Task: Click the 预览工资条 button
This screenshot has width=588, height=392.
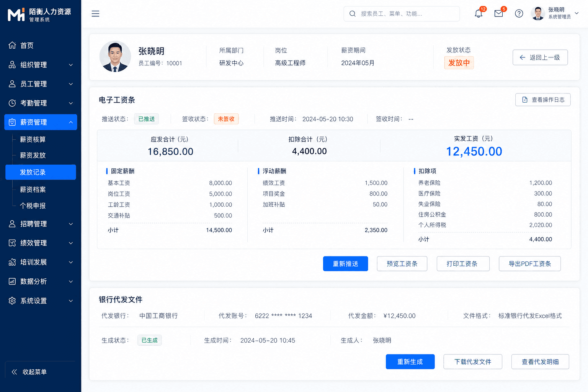Action: pos(402,264)
